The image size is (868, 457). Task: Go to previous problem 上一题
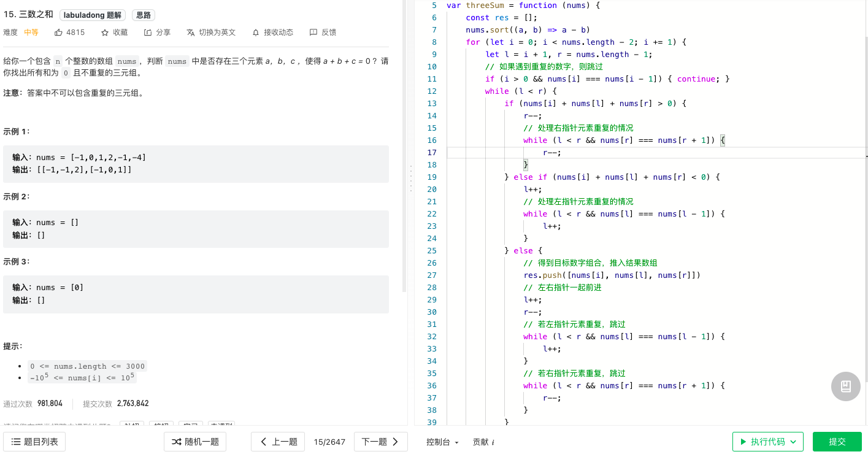pos(278,442)
